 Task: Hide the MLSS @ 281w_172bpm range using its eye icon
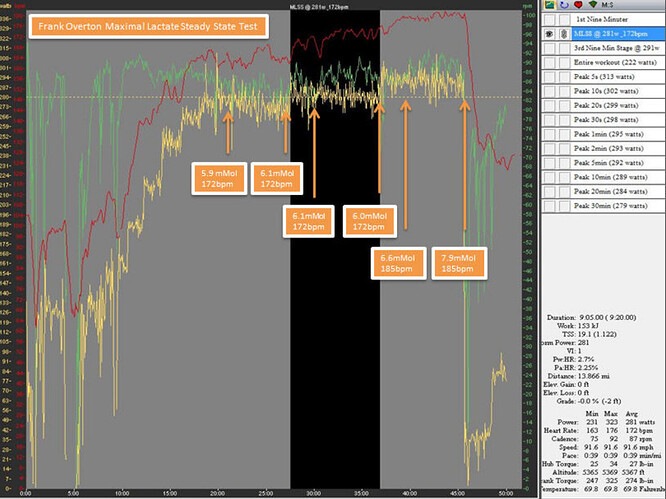coord(549,34)
